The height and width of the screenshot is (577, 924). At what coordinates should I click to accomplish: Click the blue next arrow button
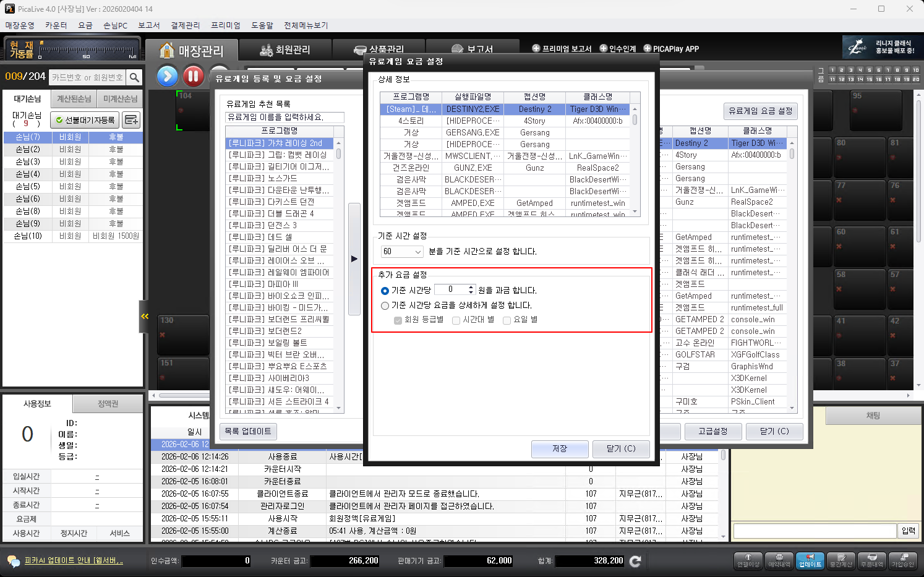tap(167, 76)
